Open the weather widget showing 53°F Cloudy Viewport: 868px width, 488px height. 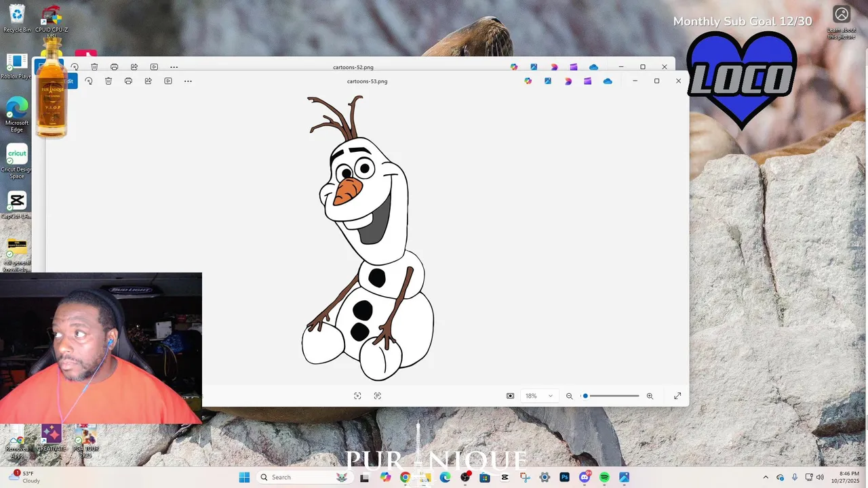tap(26, 477)
